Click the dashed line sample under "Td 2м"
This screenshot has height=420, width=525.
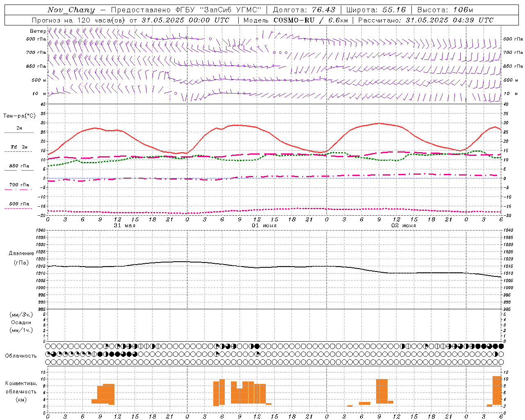click(18, 152)
